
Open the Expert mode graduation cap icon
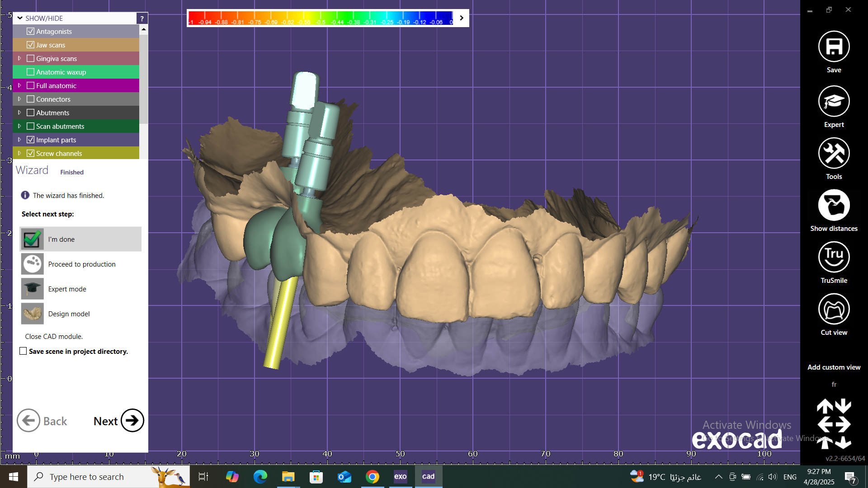[834, 101]
